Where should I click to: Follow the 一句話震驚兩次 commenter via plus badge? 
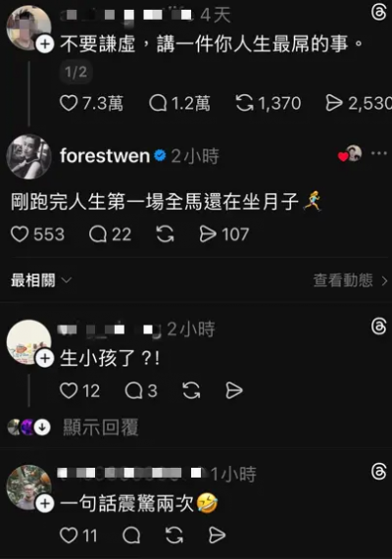[x=45, y=503]
